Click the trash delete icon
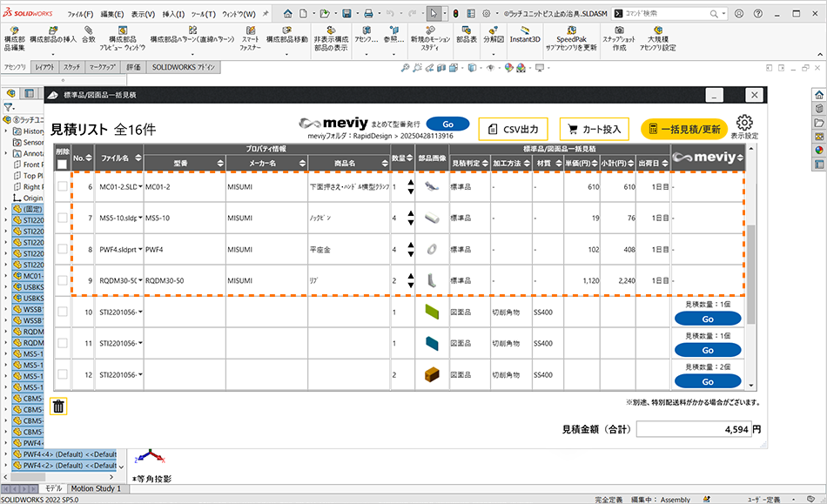Screen dimensions: 827x504 (x=57, y=406)
